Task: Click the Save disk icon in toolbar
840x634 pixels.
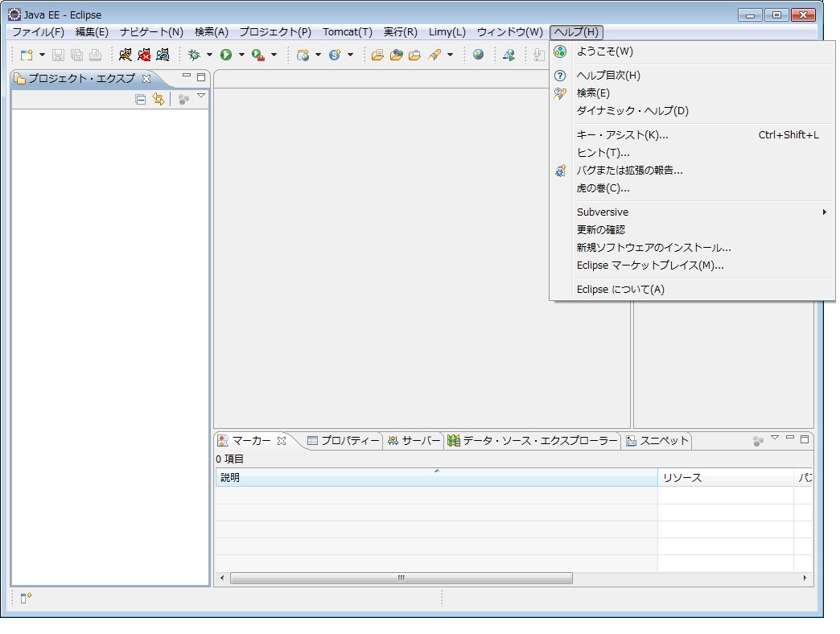Action: [x=58, y=55]
